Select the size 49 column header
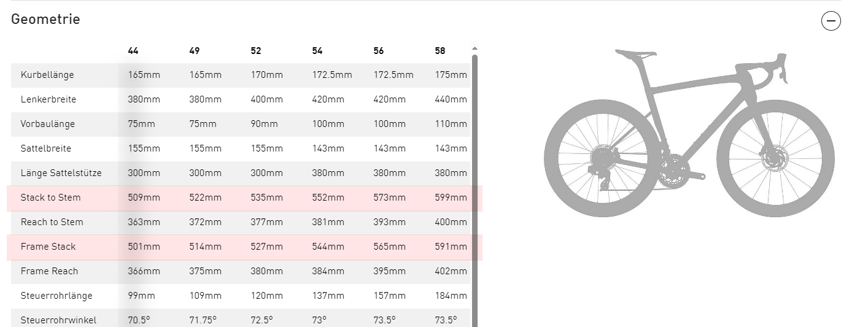868x327 pixels. pyautogui.click(x=195, y=51)
